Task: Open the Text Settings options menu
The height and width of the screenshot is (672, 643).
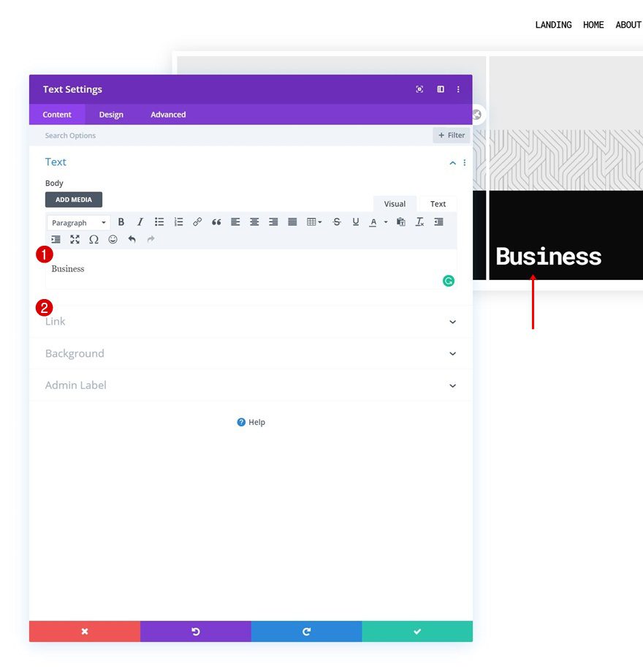Action: point(458,88)
